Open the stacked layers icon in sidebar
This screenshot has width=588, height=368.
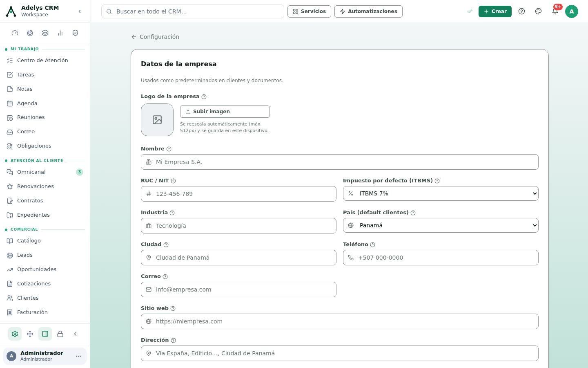[x=45, y=33]
